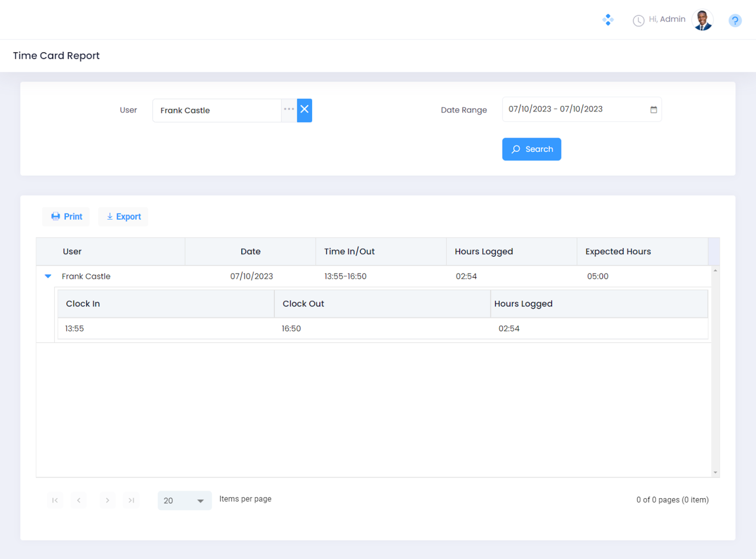Open the items per page dropdown
The image size is (756, 559).
tap(184, 500)
